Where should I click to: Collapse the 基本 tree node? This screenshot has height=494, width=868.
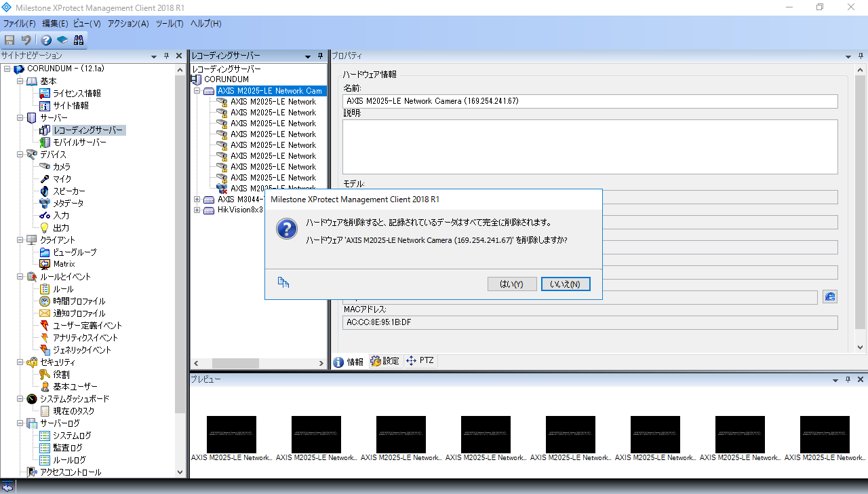20,81
